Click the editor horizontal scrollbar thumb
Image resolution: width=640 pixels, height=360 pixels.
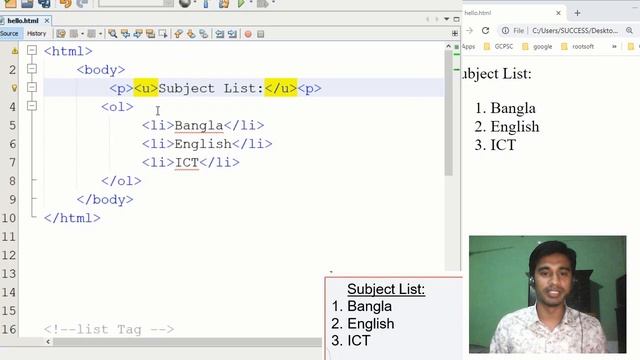[x=188, y=342]
